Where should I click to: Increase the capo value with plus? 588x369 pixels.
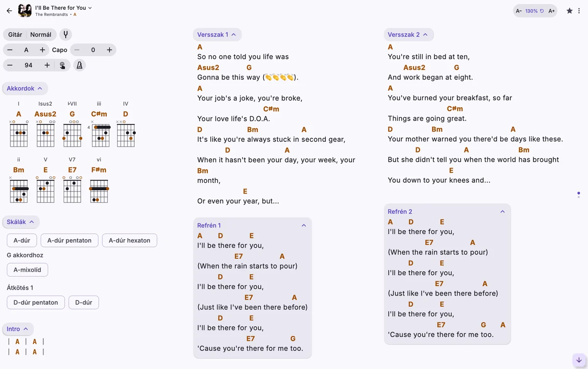109,50
